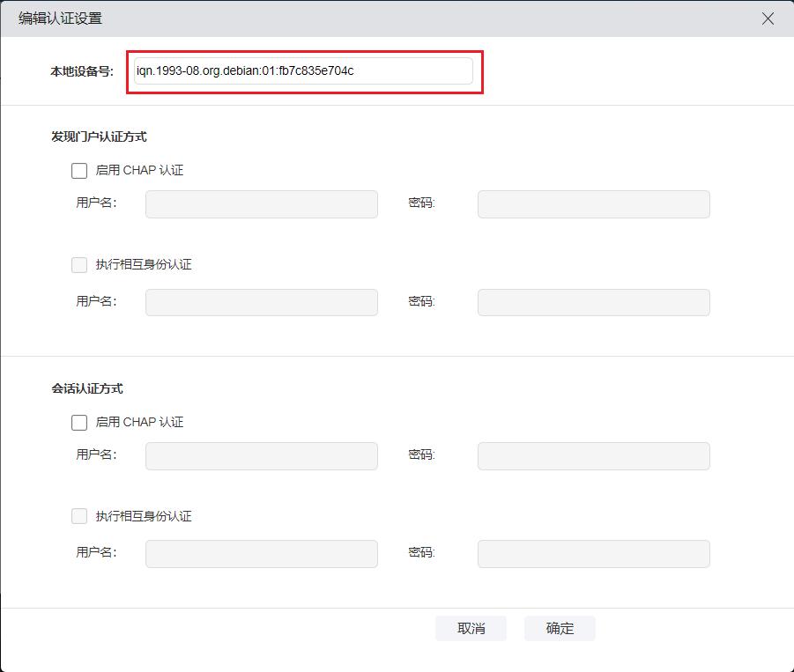Click the 本地设备号 label text
The height and width of the screenshot is (672, 794).
click(x=81, y=71)
